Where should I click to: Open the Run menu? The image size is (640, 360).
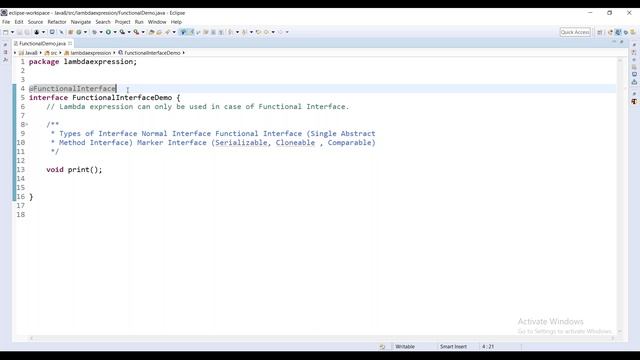pyautogui.click(x=139, y=22)
